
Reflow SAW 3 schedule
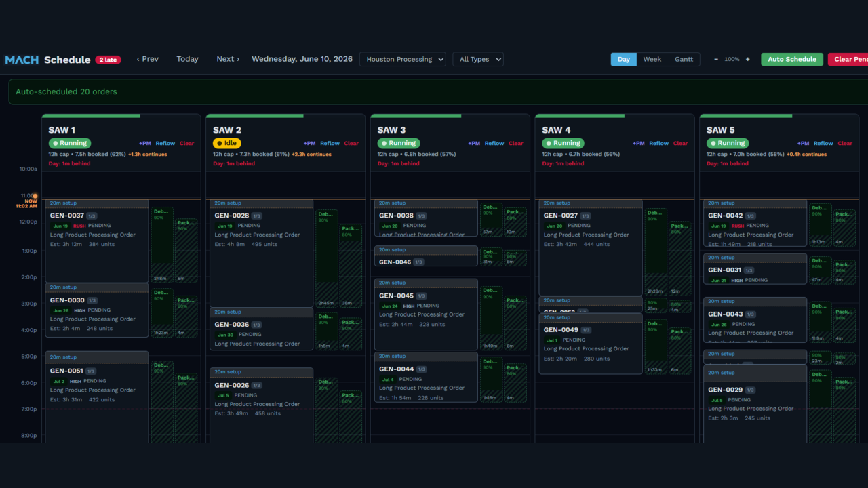pyautogui.click(x=494, y=143)
